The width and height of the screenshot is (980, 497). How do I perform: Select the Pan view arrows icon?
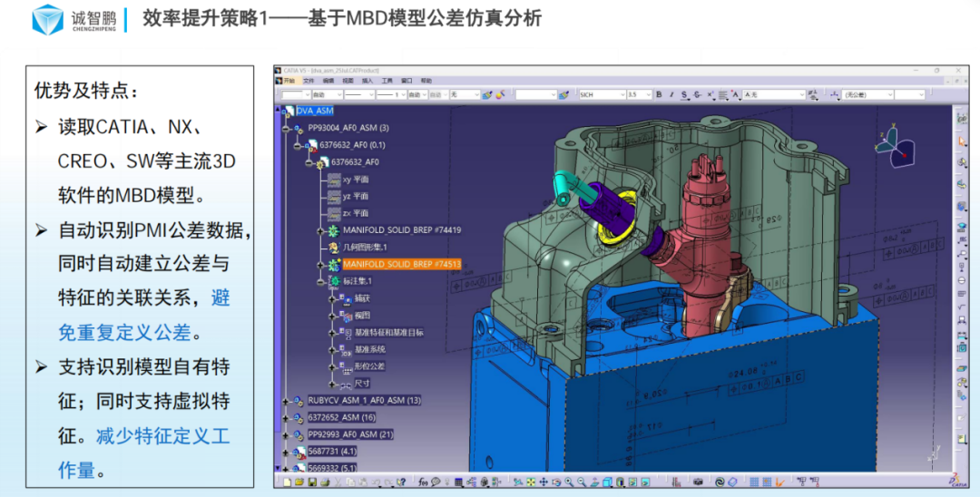544,482
